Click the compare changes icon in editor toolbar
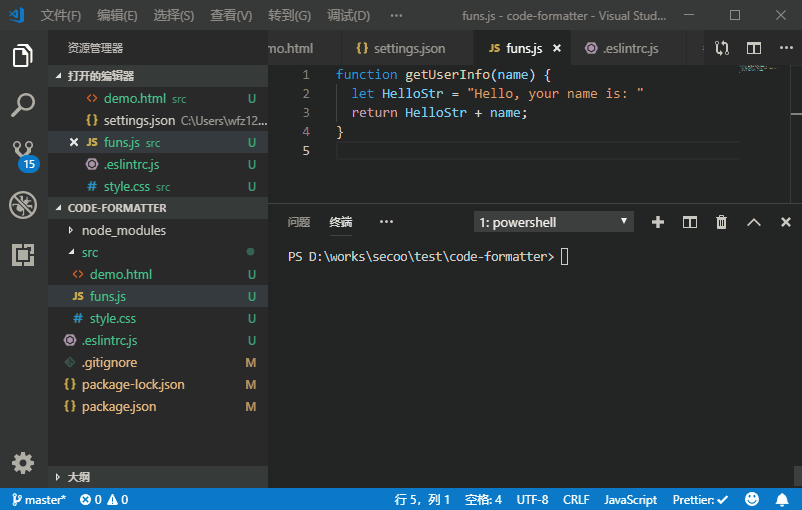This screenshot has height=510, width=802. click(722, 48)
